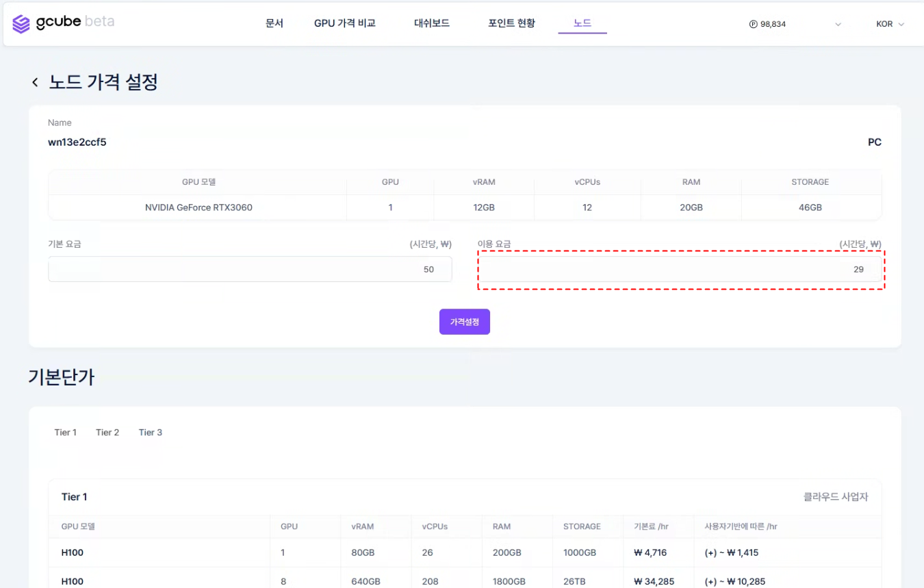
Task: Select the 노드 navigation item
Action: click(582, 23)
